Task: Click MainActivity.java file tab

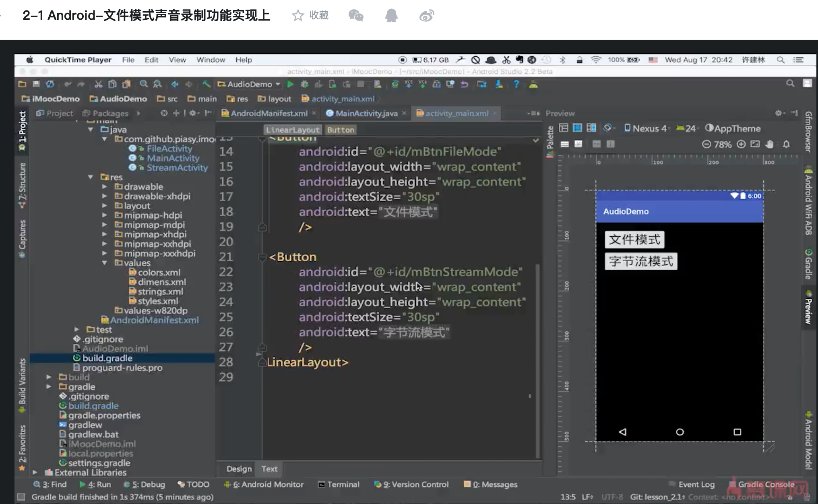Action: 363,113
